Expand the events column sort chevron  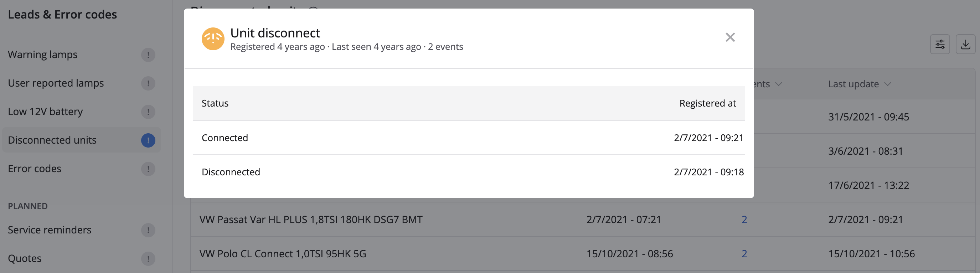(778, 84)
